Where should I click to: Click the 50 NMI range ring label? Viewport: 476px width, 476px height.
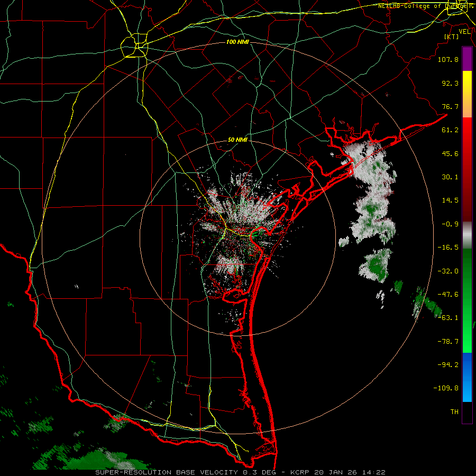pyautogui.click(x=237, y=140)
